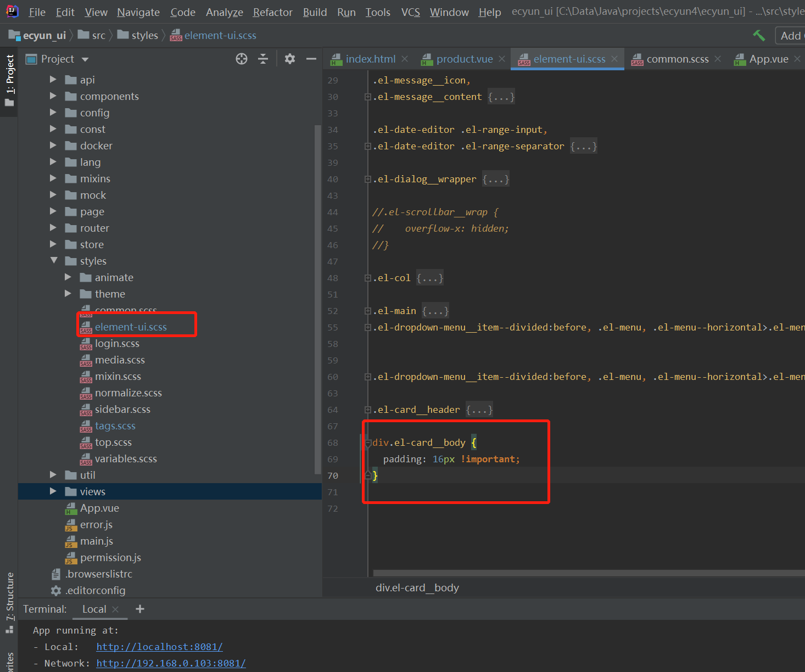
Task: Switch to the product.vue tab
Action: click(465, 59)
